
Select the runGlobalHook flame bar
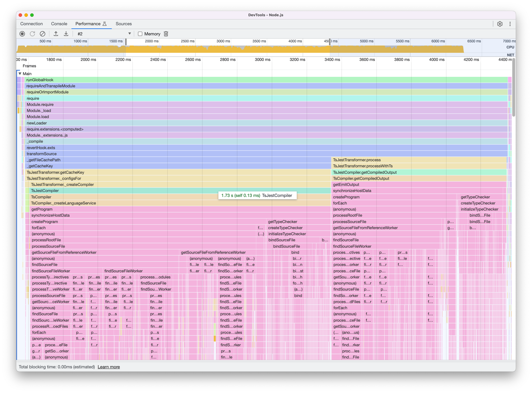266,80
